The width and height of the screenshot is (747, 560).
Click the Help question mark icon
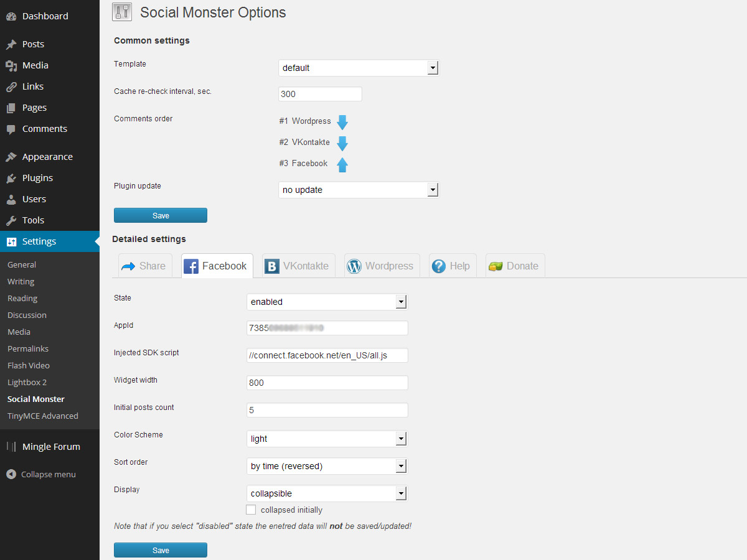[x=438, y=266]
